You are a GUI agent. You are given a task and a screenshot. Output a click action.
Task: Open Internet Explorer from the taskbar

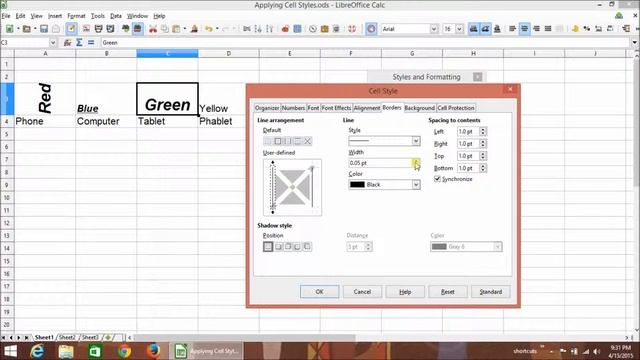pyautogui.click(x=37, y=351)
